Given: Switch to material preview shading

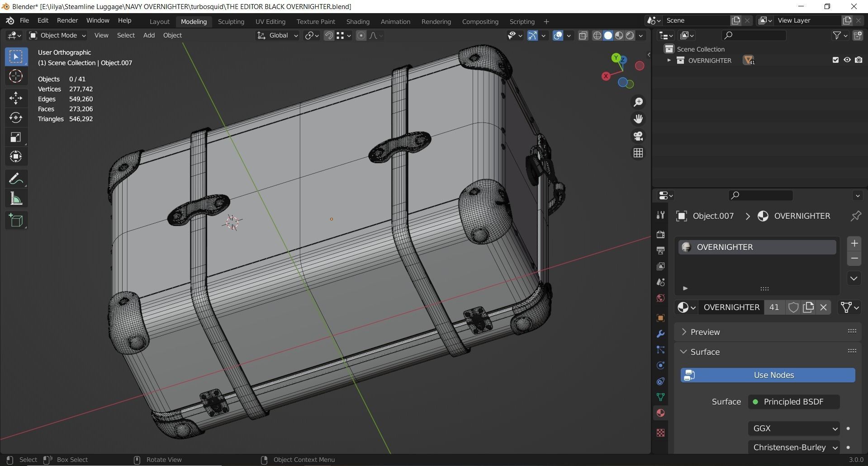Looking at the screenshot, I should (619, 35).
